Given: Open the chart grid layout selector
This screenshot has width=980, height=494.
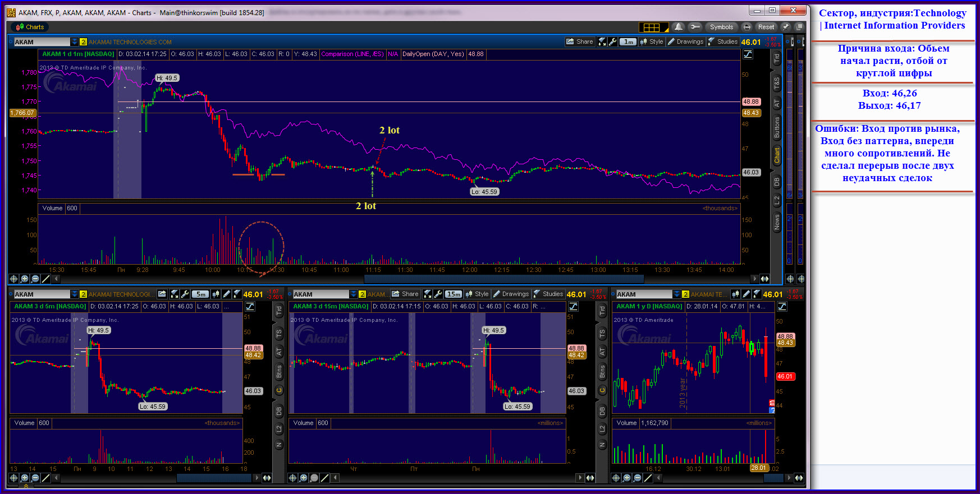Looking at the screenshot, I should pos(653,27).
